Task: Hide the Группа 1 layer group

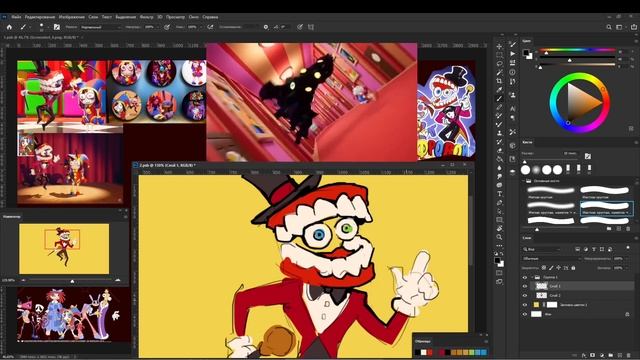Action: [x=525, y=277]
